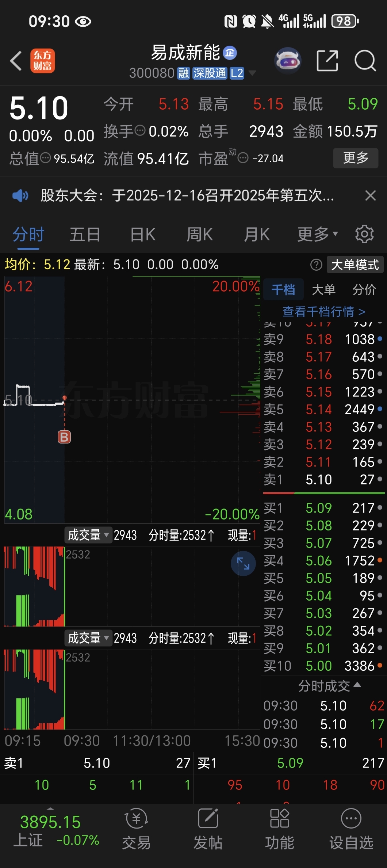Open the 股东大会 announcement notice
387x868 pixels.
point(187,196)
